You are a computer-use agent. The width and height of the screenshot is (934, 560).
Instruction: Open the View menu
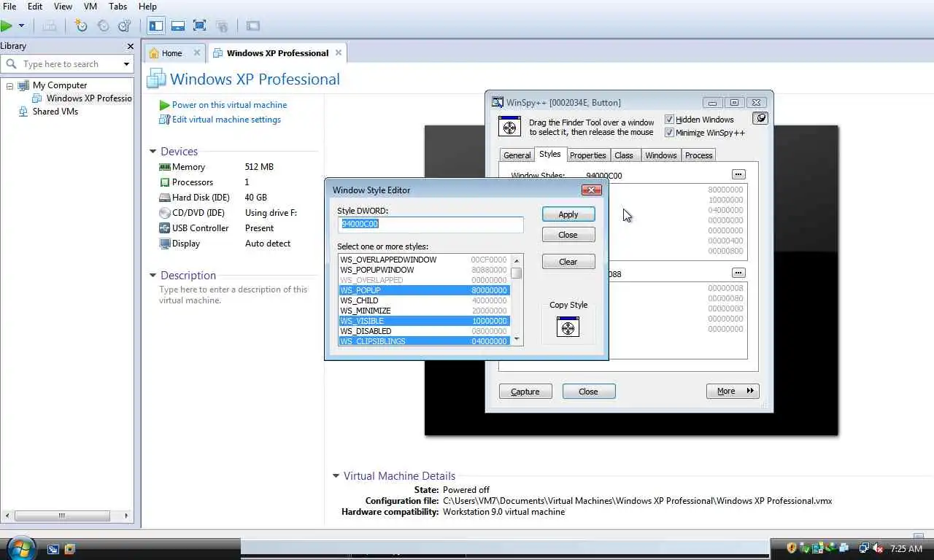63,7
